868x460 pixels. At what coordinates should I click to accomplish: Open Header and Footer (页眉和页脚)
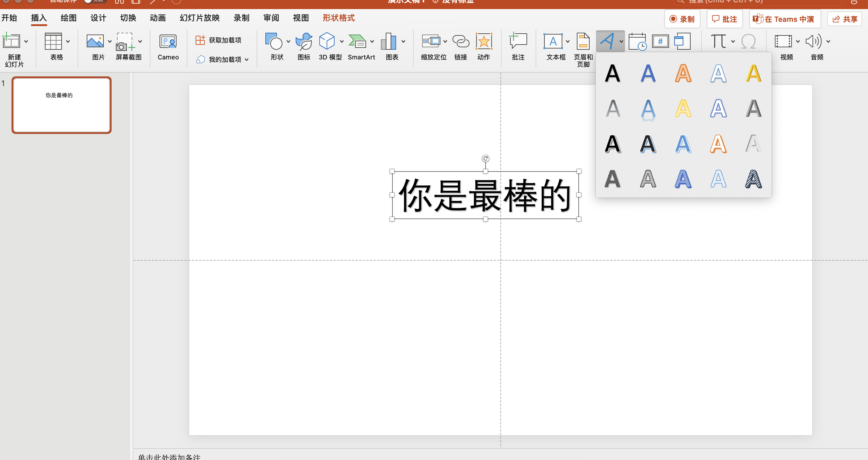click(583, 41)
